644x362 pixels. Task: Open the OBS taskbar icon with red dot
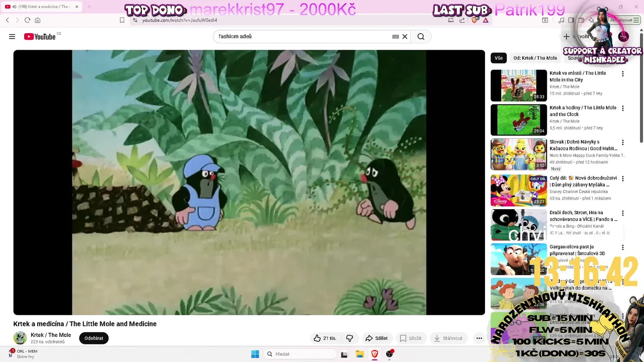click(x=389, y=354)
